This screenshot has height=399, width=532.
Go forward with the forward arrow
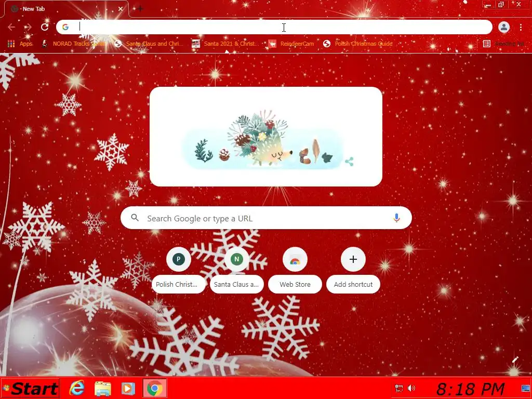tap(28, 27)
